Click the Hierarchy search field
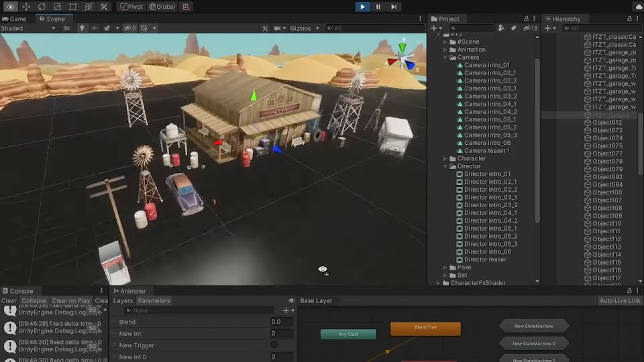The width and height of the screenshot is (644, 362). [601, 28]
